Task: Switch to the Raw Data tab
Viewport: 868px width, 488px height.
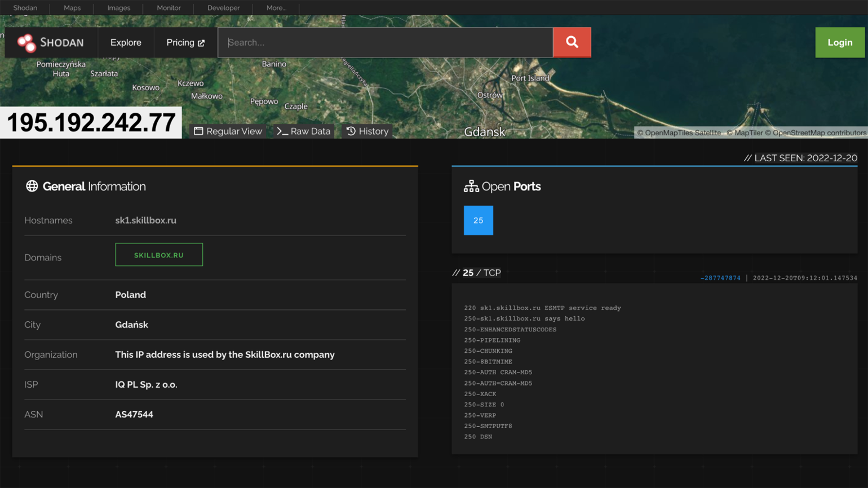Action: tap(303, 131)
